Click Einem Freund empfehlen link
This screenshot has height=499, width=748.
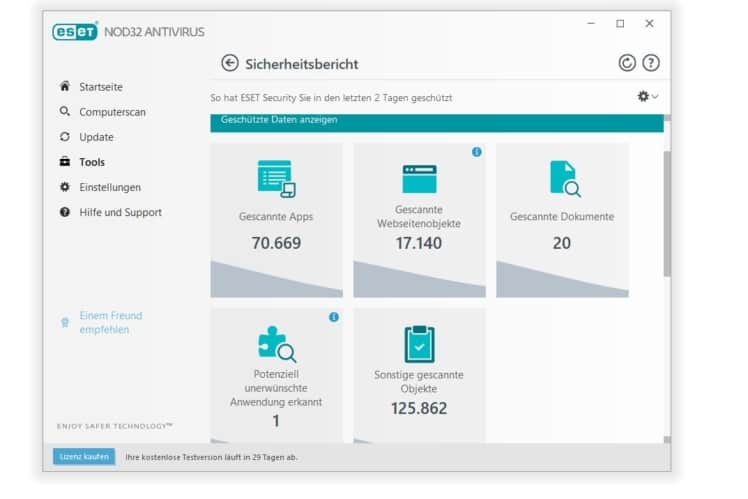tap(111, 322)
